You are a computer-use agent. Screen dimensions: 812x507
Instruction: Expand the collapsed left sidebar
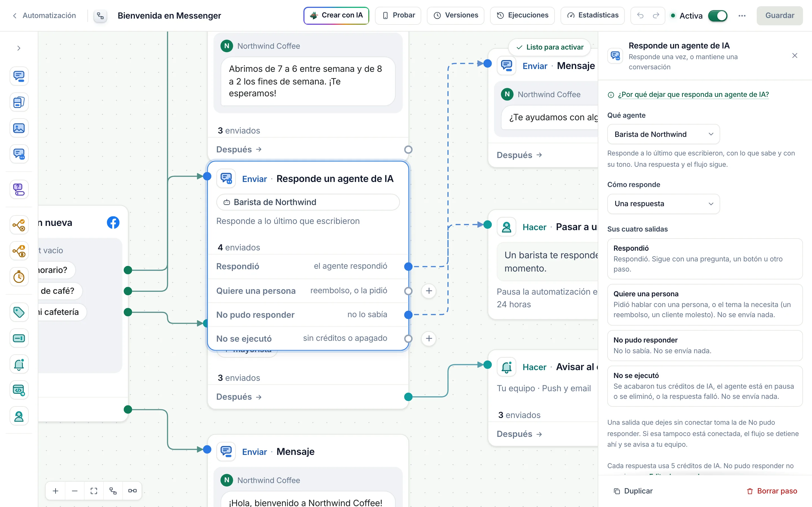[x=19, y=48]
